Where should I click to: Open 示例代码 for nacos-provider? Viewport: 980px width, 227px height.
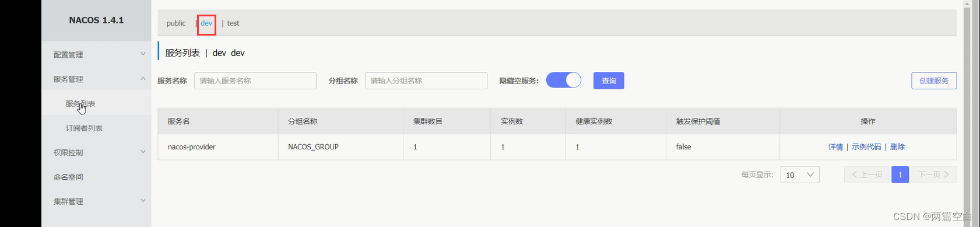(x=866, y=147)
